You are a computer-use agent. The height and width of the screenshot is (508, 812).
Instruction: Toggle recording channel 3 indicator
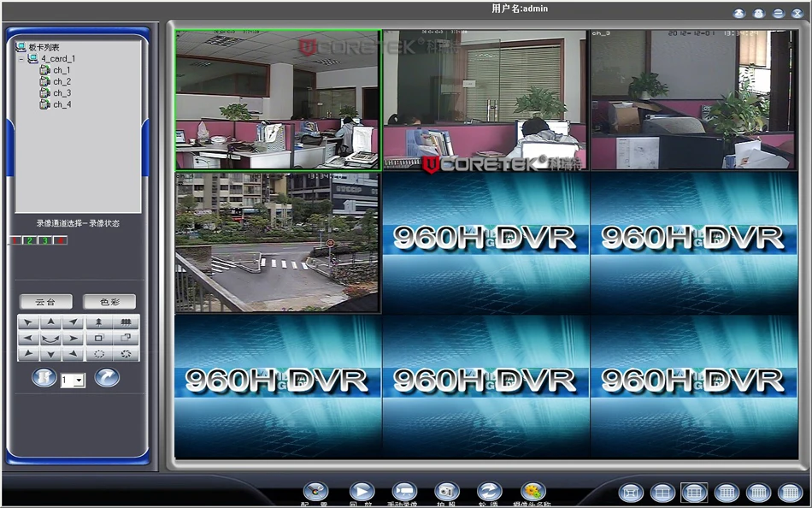point(45,240)
